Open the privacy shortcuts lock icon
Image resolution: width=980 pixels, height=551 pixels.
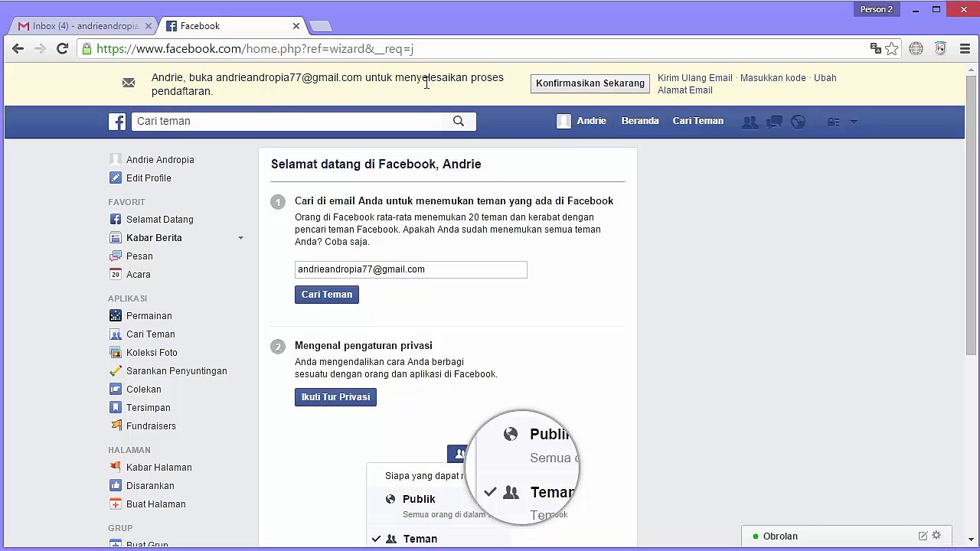[x=834, y=122]
